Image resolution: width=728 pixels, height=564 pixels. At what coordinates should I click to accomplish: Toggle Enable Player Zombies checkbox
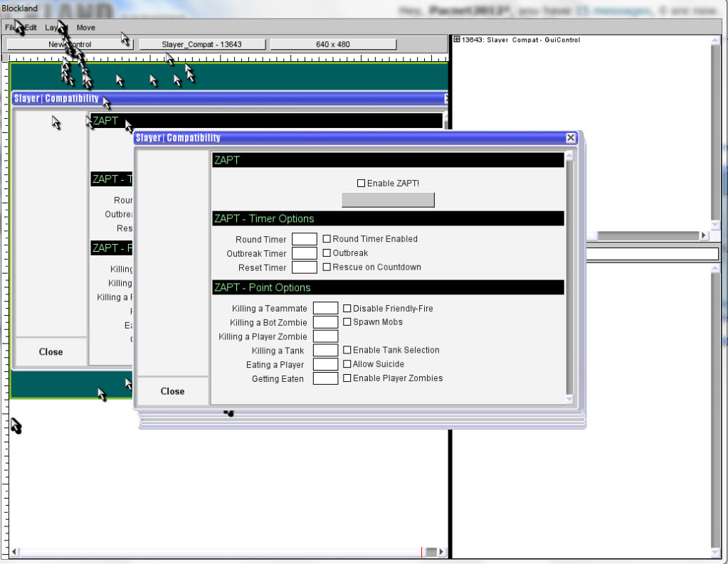[x=347, y=378]
